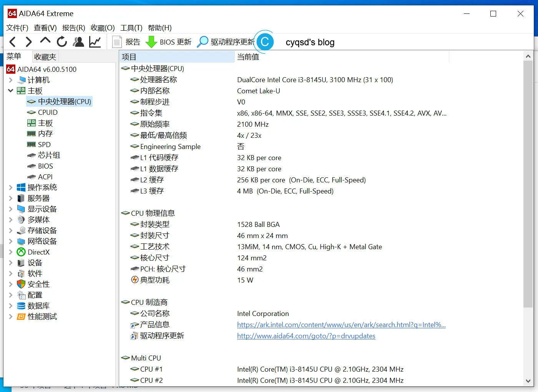Expand the 存储设备 tree node
Screen dimensions: 538x392
coord(10,230)
